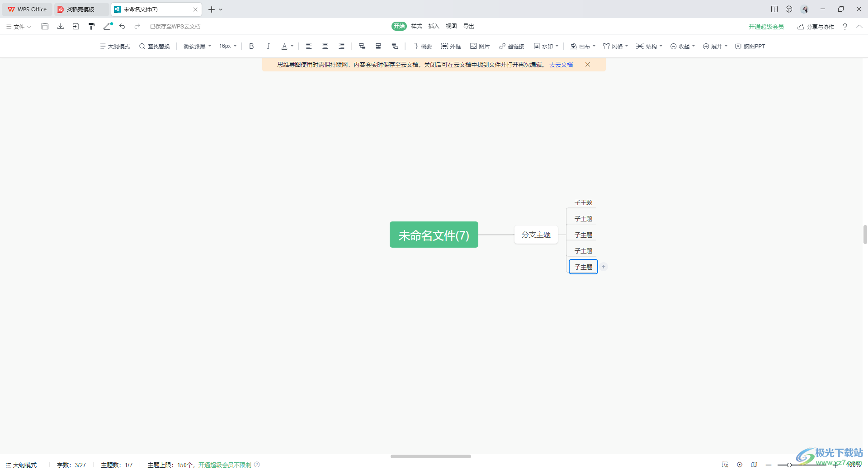The width and height of the screenshot is (868, 470).
Task: Open the help question mark icon
Action: tap(845, 27)
